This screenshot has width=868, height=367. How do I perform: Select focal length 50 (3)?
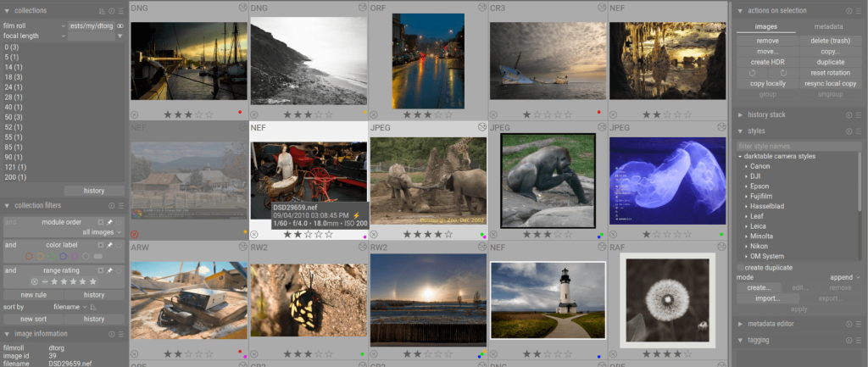pos(12,118)
